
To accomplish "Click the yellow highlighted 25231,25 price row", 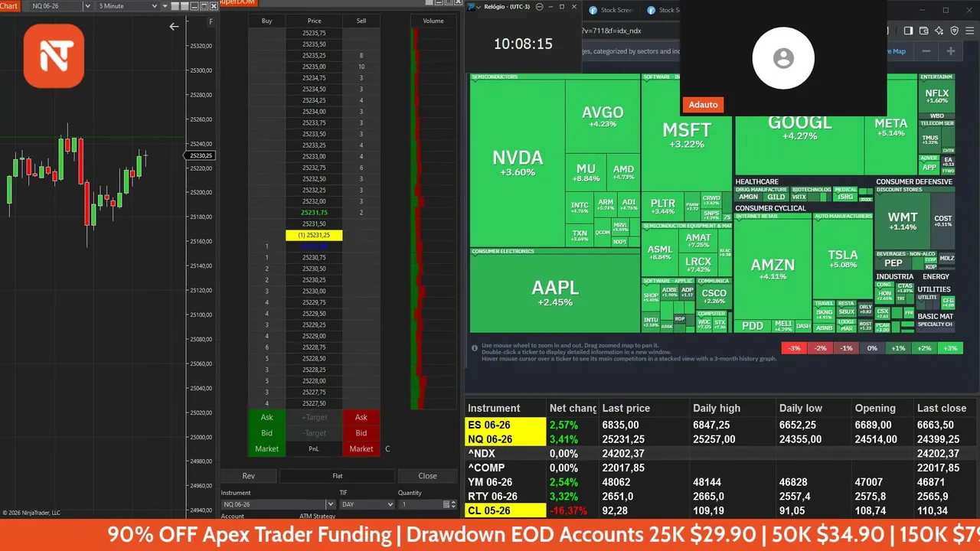I will [x=314, y=235].
